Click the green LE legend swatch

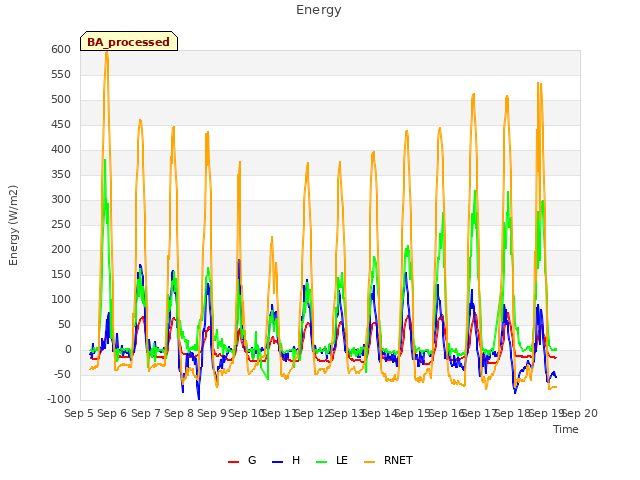(x=322, y=462)
